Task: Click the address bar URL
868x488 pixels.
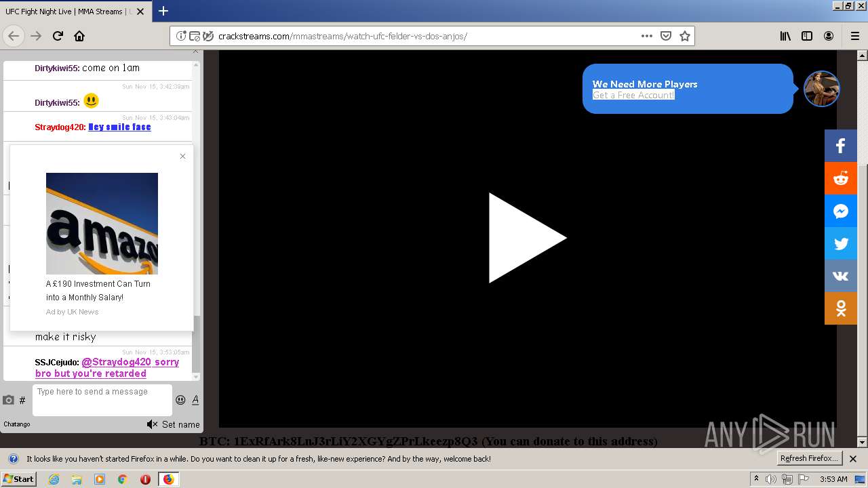Action: point(342,36)
